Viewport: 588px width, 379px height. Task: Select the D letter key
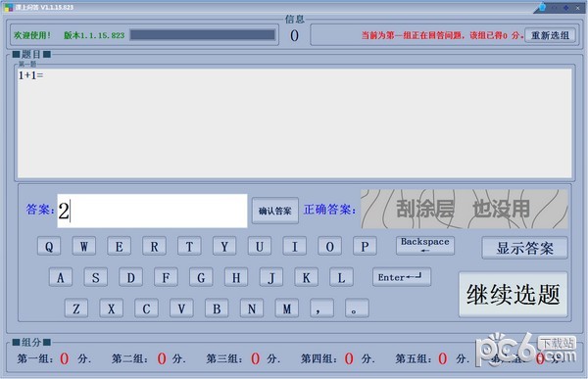[131, 277]
